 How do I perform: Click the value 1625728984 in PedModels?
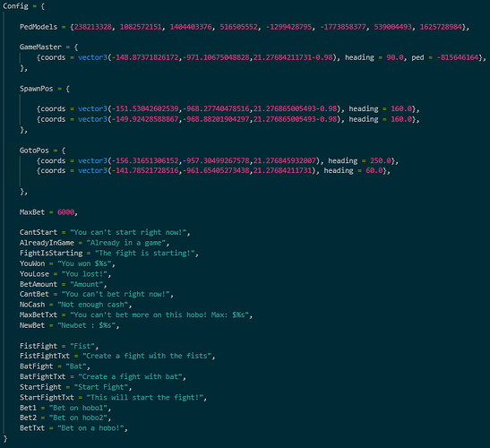441,27
